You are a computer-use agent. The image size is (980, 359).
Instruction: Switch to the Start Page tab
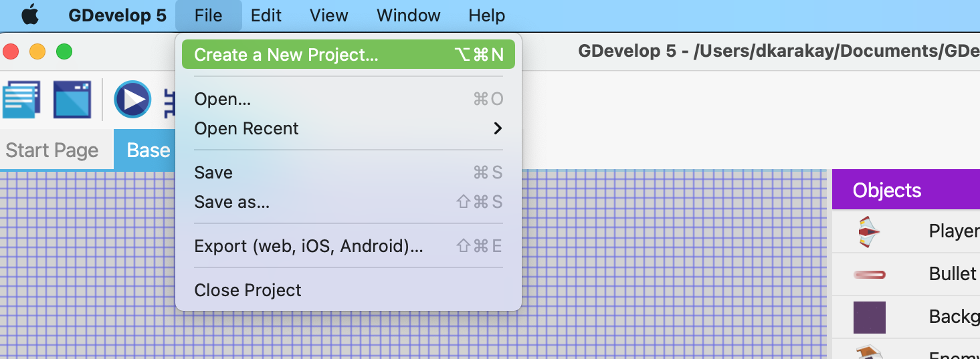pos(52,150)
